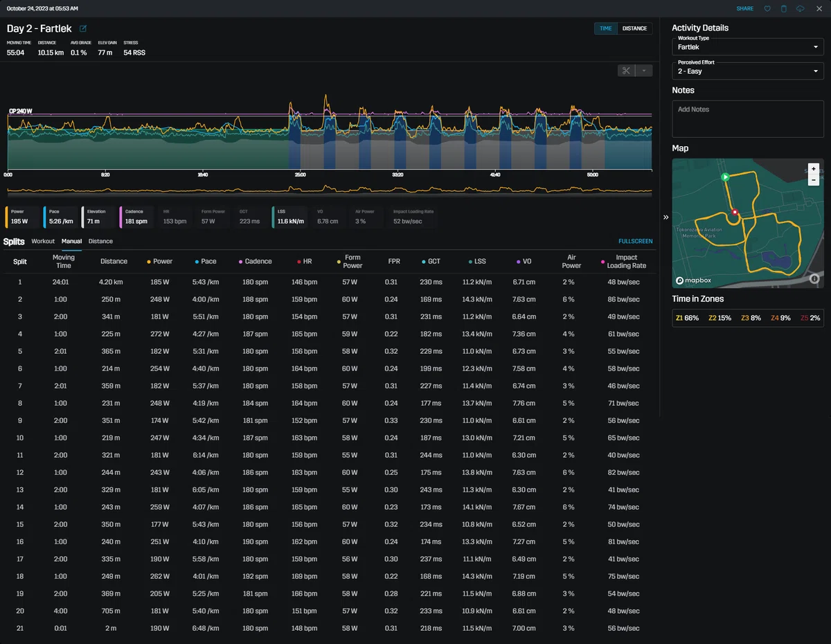Open the Perceived Effort dropdown
The image size is (831, 644).
coord(747,71)
